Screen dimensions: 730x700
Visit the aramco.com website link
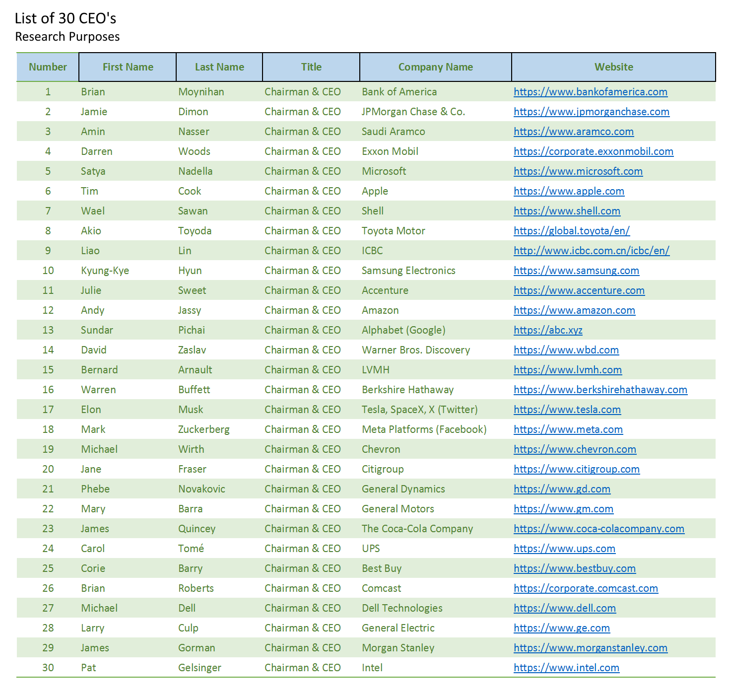[574, 132]
